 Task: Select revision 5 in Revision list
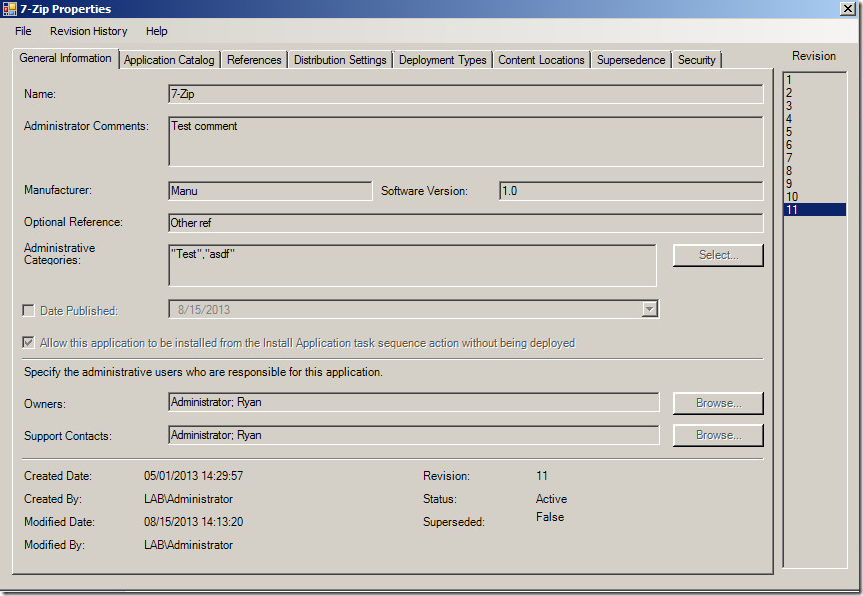click(x=815, y=132)
